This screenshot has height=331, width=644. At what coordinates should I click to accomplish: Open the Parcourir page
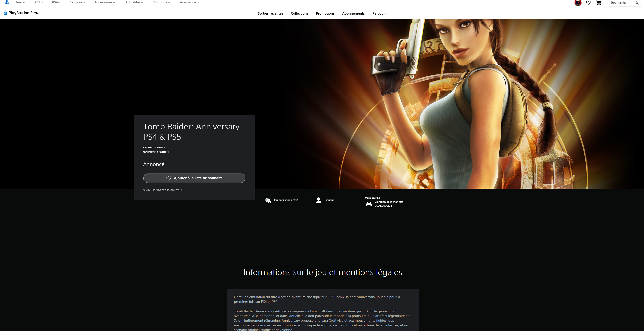(x=379, y=13)
